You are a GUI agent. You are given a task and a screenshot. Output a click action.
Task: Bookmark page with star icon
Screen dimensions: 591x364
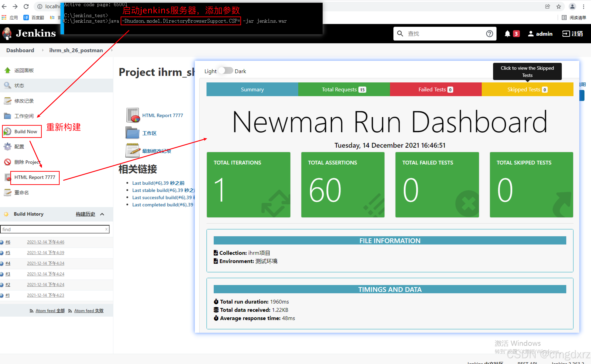[559, 7]
